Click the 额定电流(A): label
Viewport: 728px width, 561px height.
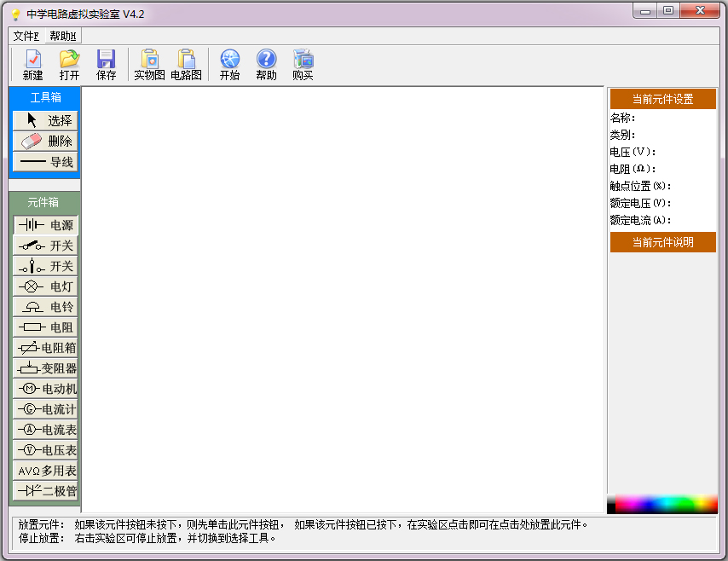[641, 221]
